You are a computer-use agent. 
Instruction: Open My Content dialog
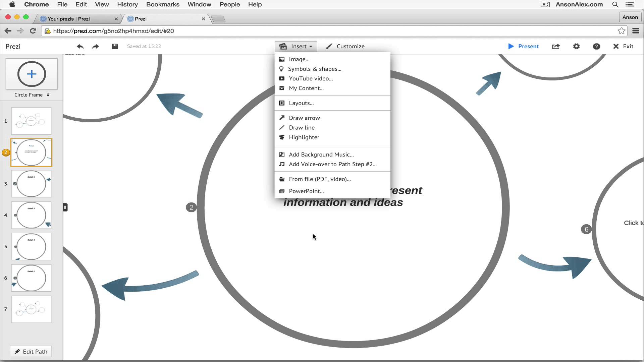coord(307,88)
